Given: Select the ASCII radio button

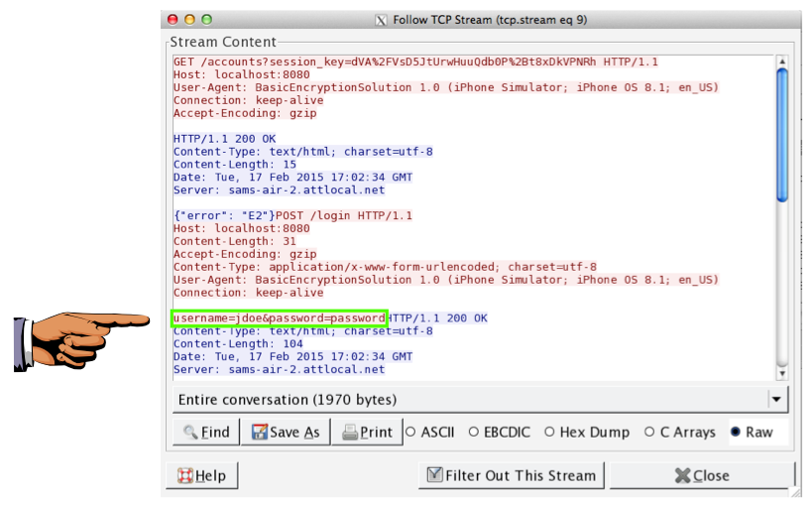Looking at the screenshot, I should 410,432.
